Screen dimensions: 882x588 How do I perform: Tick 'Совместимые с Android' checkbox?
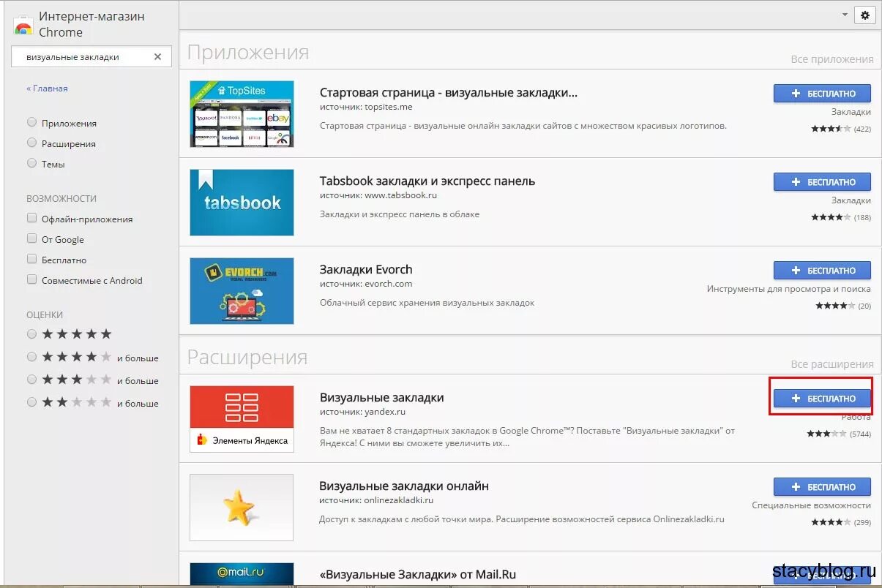click(31, 280)
